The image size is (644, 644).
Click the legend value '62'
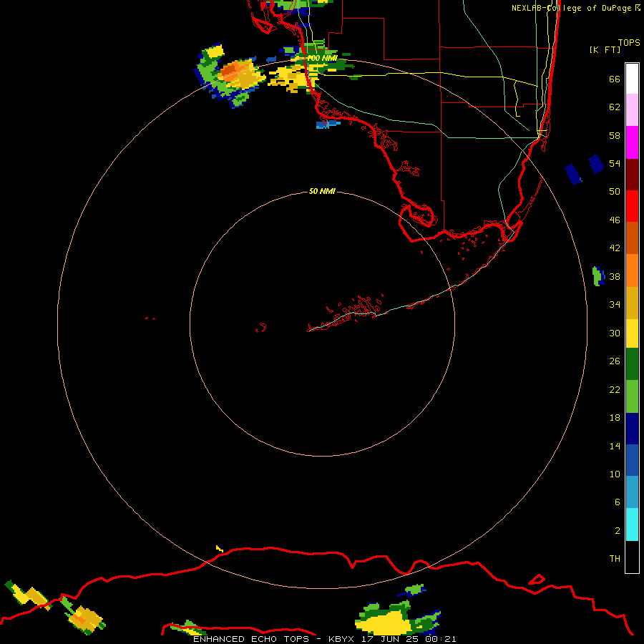(x=615, y=107)
